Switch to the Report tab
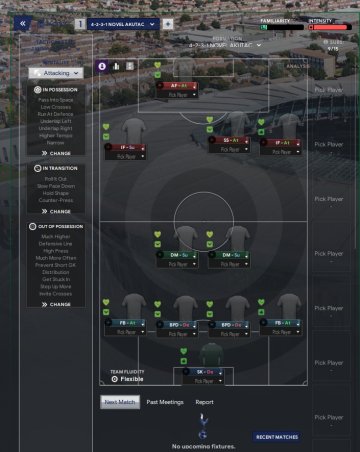 click(204, 402)
